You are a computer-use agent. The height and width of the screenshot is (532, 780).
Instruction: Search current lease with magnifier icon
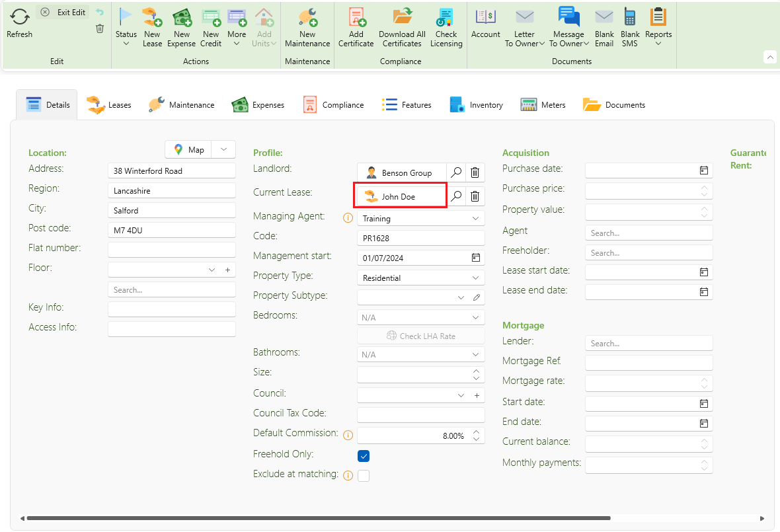tap(455, 196)
